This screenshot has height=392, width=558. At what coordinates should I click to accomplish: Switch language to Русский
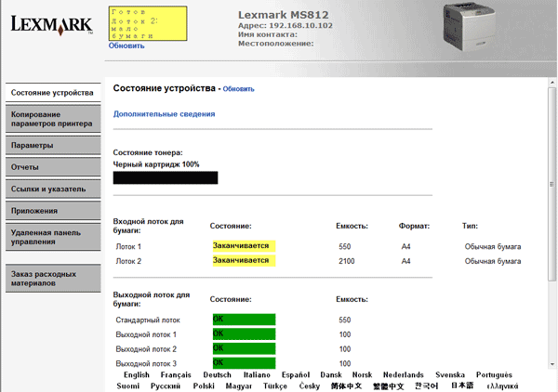coord(166,385)
